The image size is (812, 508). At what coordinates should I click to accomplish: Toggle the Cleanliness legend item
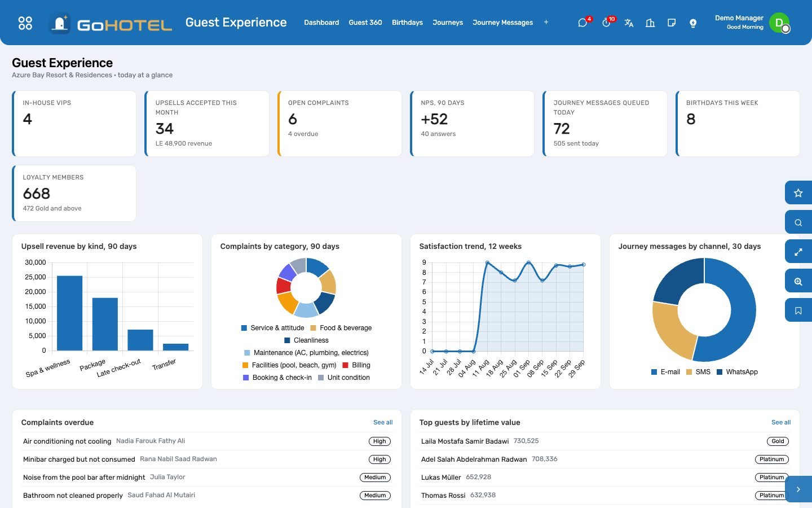(x=306, y=340)
